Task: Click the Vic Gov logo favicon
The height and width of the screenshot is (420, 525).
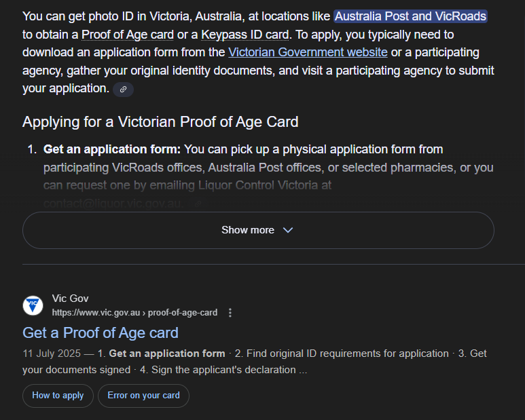Action: [x=33, y=305]
